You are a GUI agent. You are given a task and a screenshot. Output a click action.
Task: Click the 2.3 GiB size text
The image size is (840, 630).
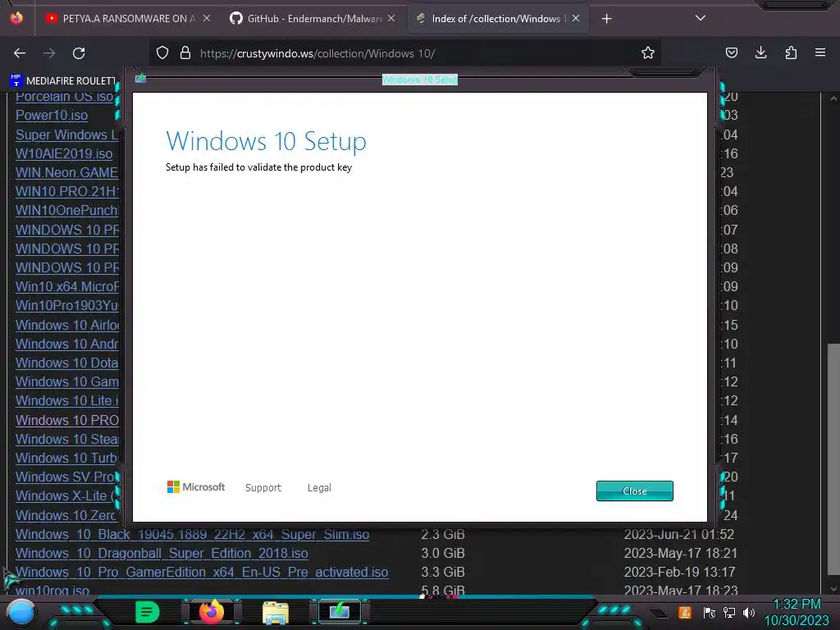tap(442, 534)
